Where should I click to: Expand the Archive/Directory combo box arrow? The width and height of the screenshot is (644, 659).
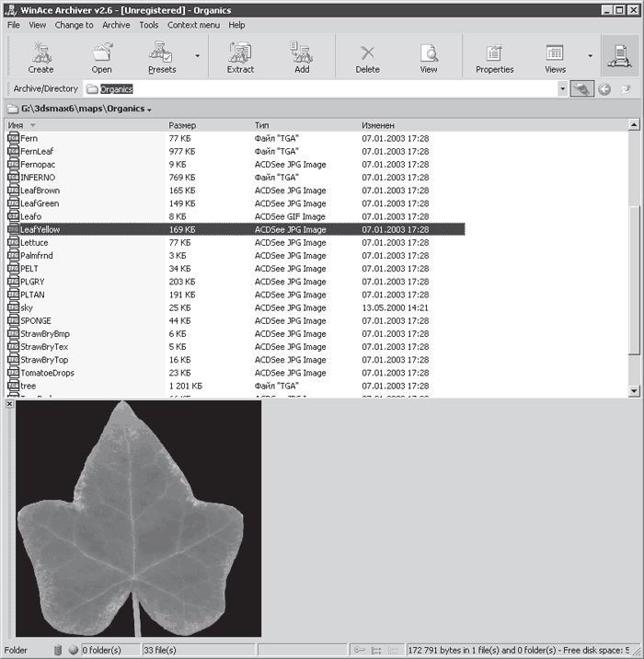tap(562, 89)
